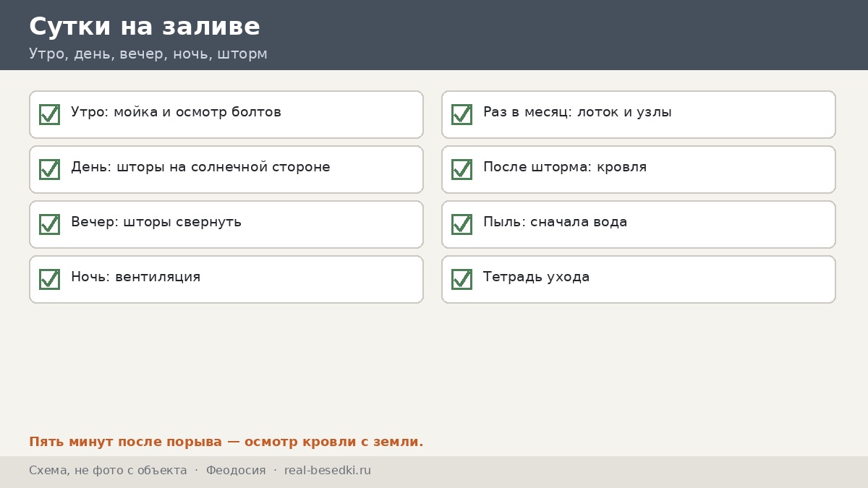Toggle checkbox for Утро: мойка и осмотр болтов
This screenshot has width=868, height=488.
click(49, 114)
